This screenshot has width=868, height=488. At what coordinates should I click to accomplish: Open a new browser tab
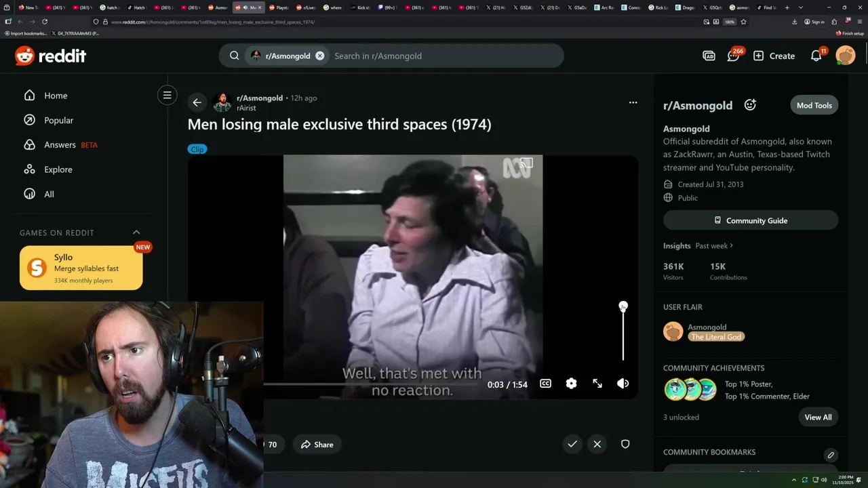tap(787, 7)
